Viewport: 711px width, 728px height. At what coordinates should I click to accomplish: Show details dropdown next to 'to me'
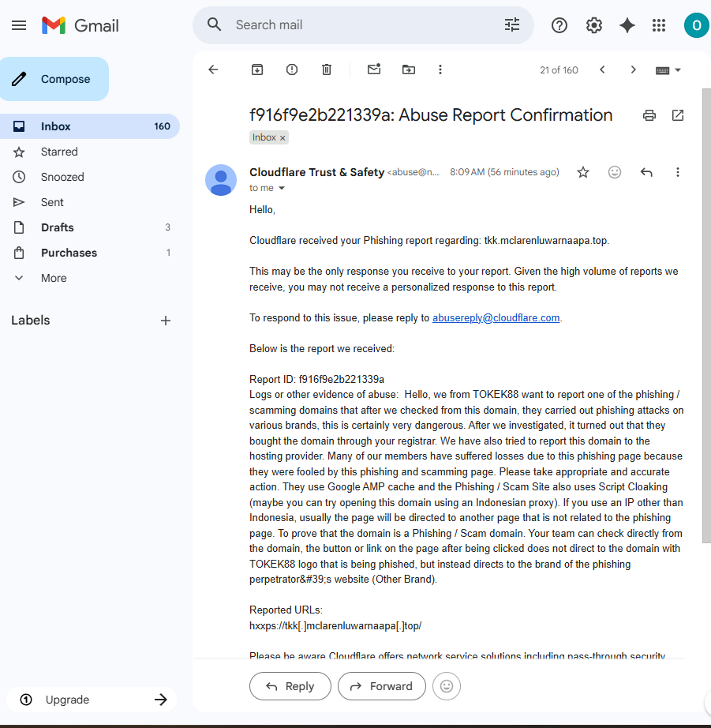[281, 188]
